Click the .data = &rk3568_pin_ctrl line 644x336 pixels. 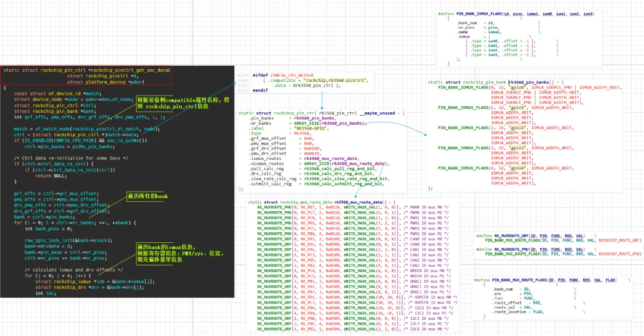[307, 85]
